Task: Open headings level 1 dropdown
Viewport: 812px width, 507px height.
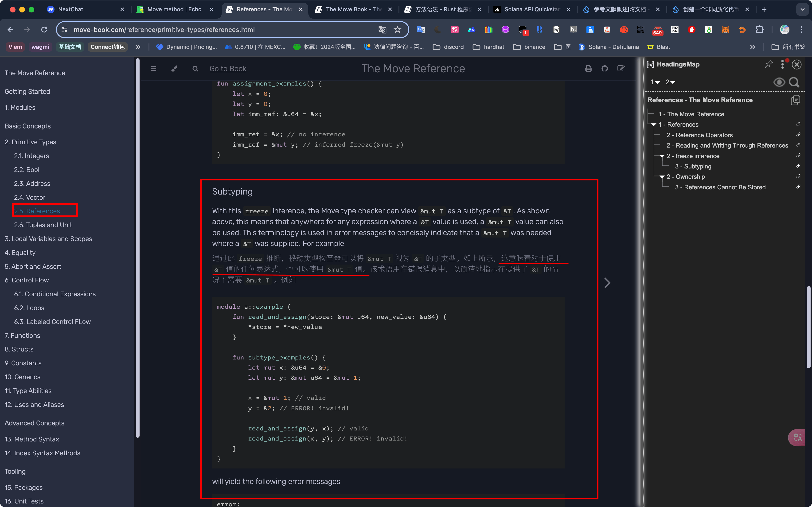Action: coord(655,82)
